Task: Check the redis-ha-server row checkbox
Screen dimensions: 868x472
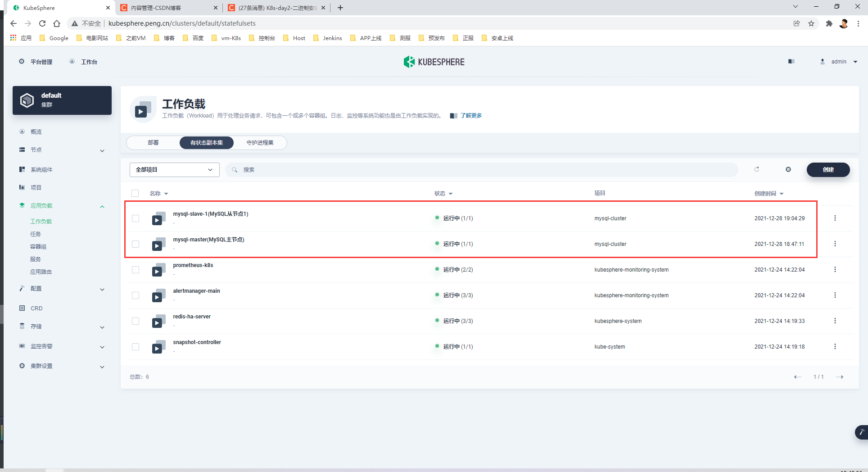Action: pos(136,321)
